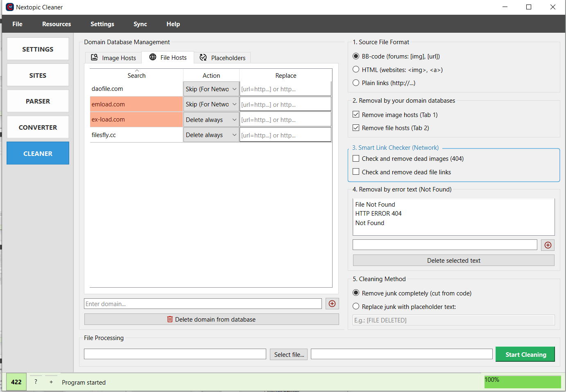Click the 100% green progress bar
The width and height of the screenshot is (566, 392).
click(x=522, y=382)
